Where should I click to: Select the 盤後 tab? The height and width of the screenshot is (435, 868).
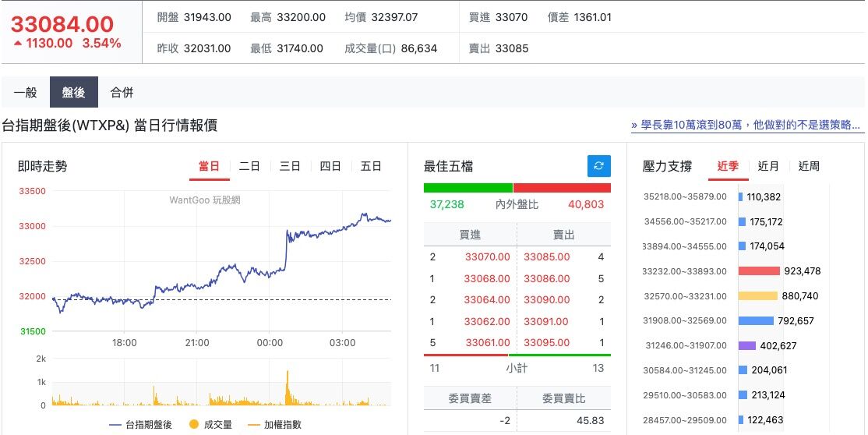click(x=73, y=92)
